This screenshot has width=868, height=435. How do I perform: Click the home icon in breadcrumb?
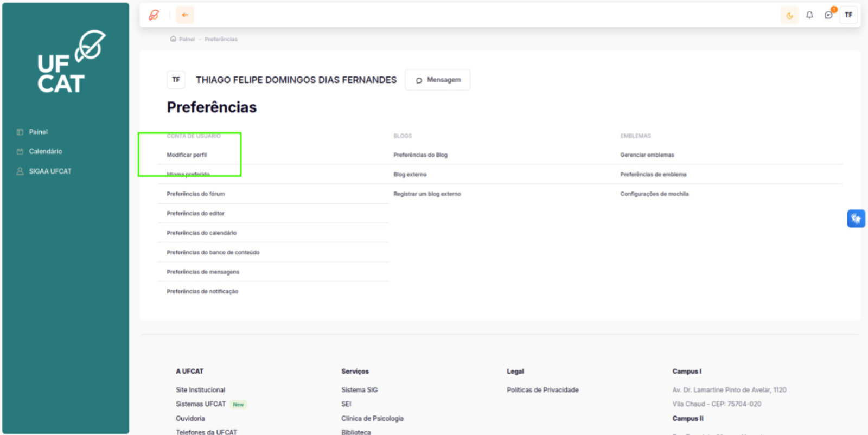click(173, 39)
